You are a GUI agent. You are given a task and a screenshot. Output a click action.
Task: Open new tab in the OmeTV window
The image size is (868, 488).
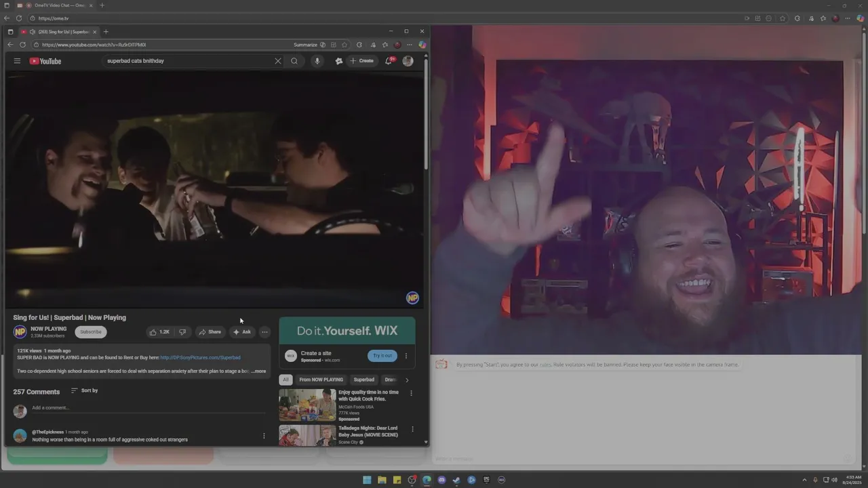click(x=102, y=5)
